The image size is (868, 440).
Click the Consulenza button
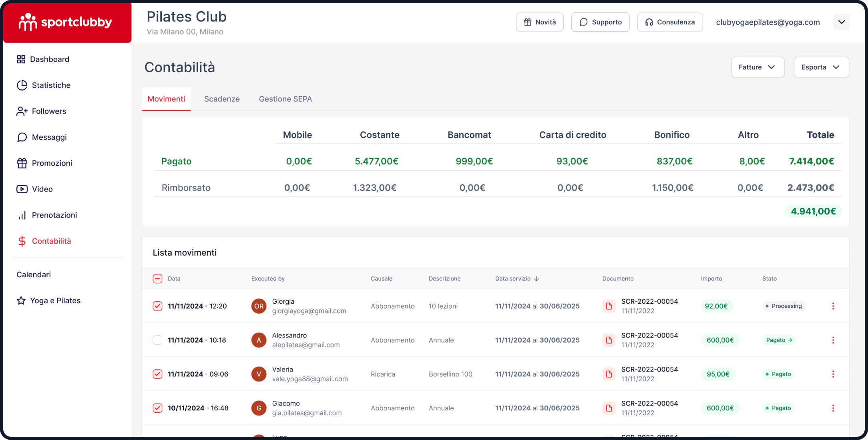(x=669, y=22)
